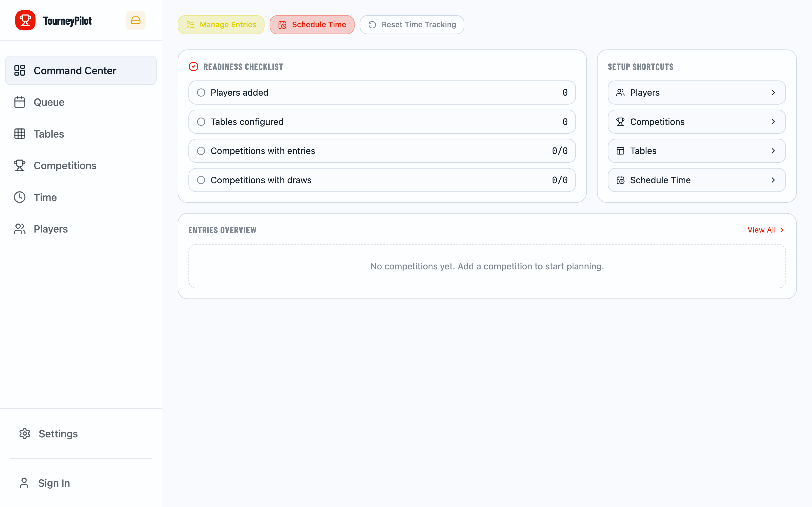
Task: Click the Competitions trophy icon in sidebar
Action: (x=19, y=166)
